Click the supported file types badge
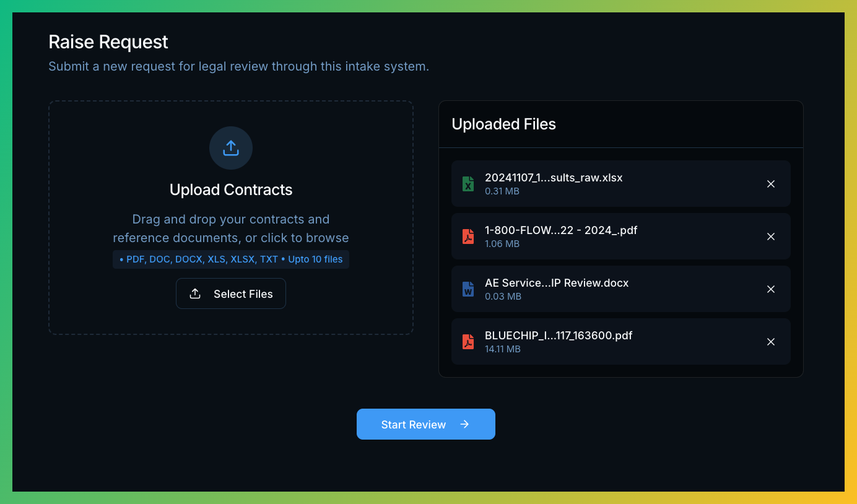Viewport: 857px width, 504px height. pyautogui.click(x=231, y=259)
